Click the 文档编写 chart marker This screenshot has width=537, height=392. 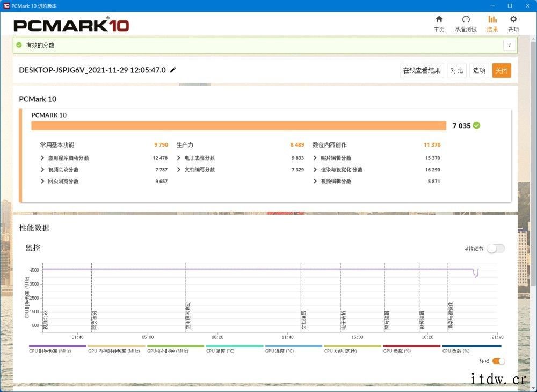[x=304, y=320]
